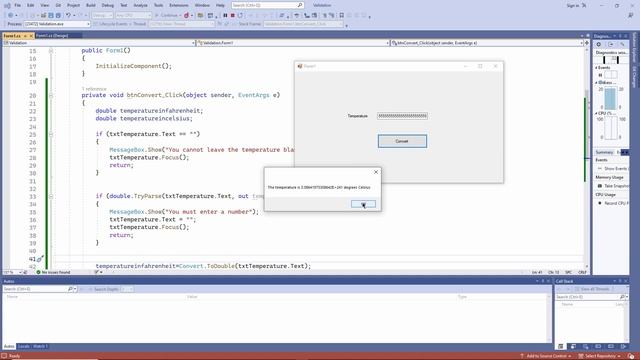The height and width of the screenshot is (360, 640).
Task: Click the 1 reference CodeLens link
Action: (x=94, y=89)
